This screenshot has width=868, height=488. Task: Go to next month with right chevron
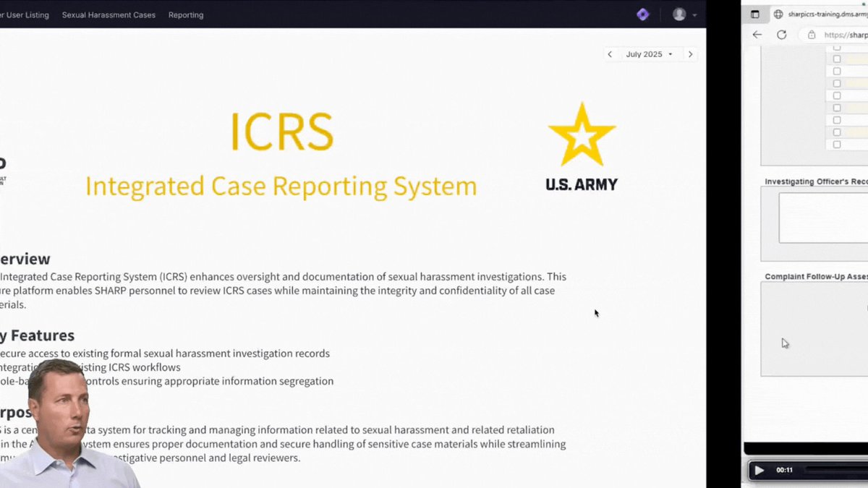pyautogui.click(x=690, y=54)
